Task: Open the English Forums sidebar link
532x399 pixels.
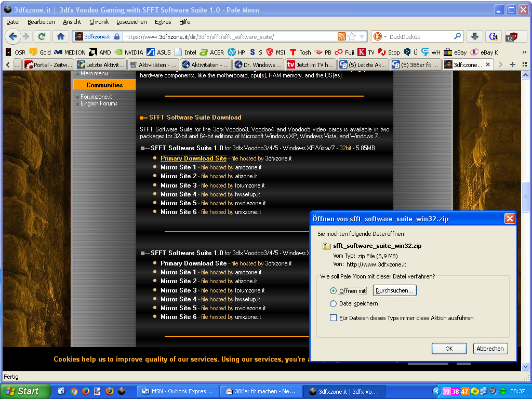Action: tap(99, 103)
